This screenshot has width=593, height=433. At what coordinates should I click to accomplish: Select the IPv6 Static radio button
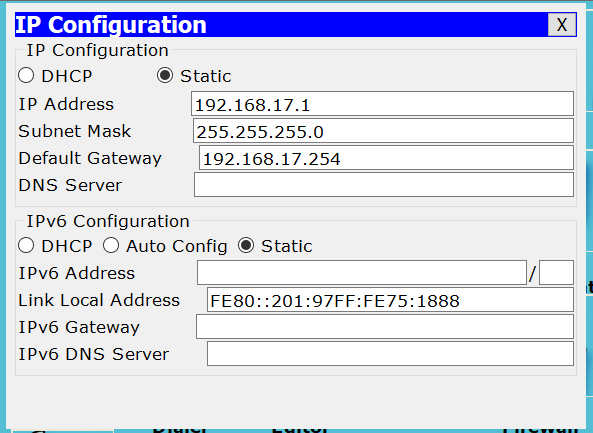click(246, 245)
